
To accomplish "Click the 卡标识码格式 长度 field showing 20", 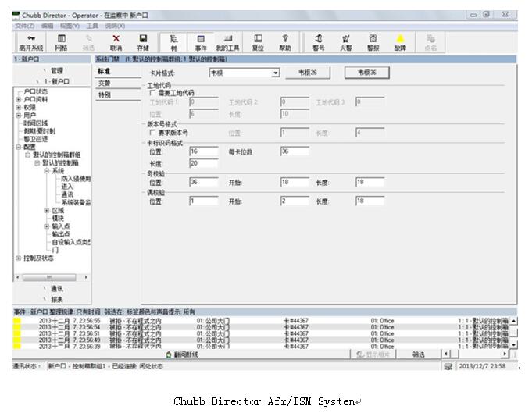I will pos(204,163).
